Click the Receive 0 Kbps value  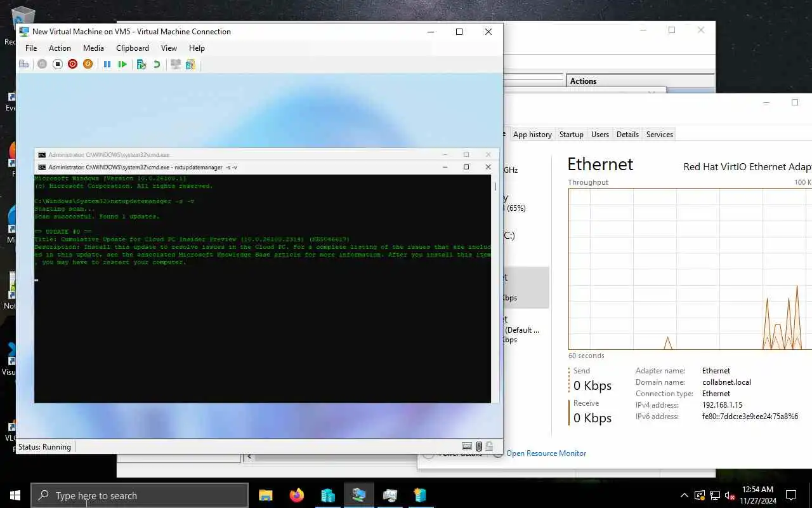point(593,418)
